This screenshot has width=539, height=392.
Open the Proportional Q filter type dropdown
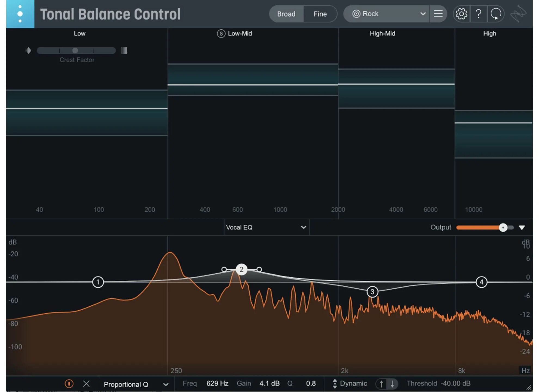pos(136,384)
